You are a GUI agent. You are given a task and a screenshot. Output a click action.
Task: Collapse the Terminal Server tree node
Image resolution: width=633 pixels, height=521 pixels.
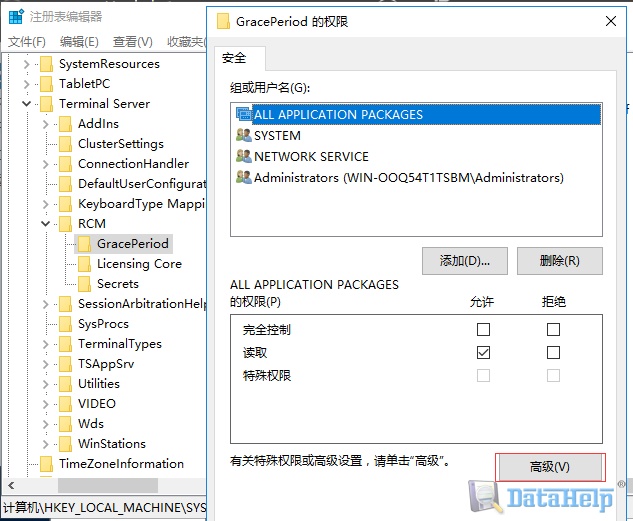point(27,104)
